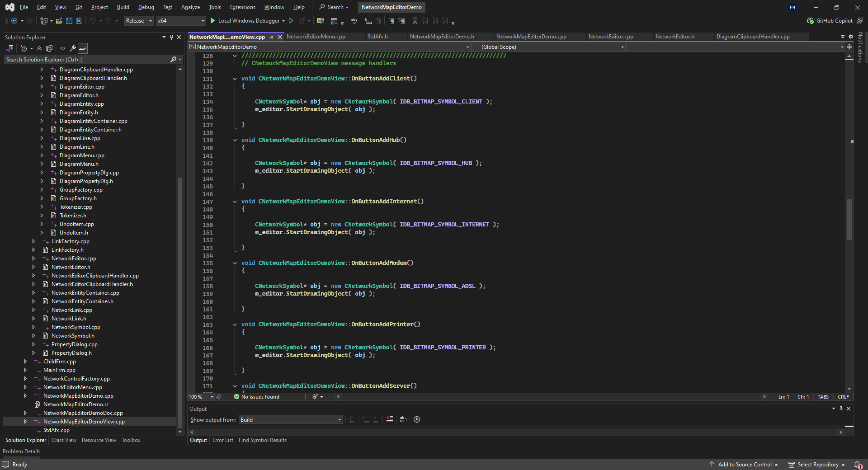
Task: Click Collapse All in Solution Explorer toolbar
Action: coord(39,48)
